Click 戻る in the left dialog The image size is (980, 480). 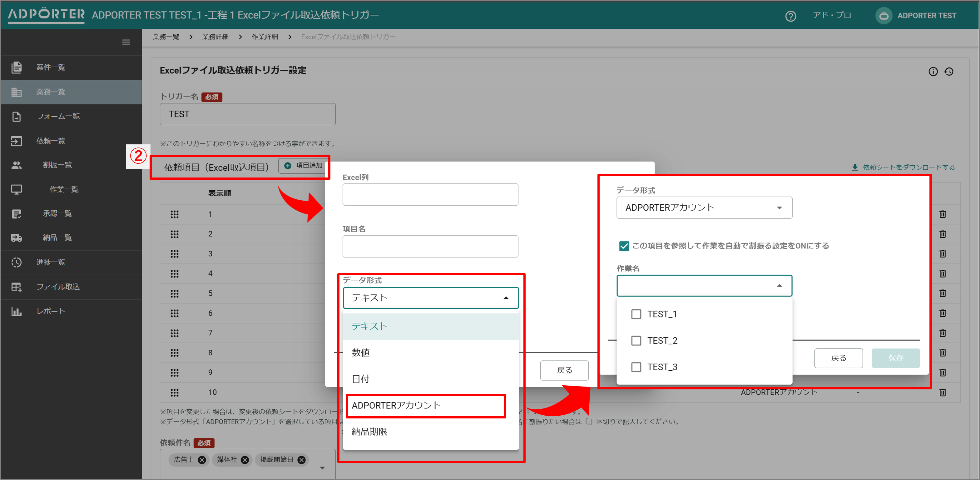[565, 371]
